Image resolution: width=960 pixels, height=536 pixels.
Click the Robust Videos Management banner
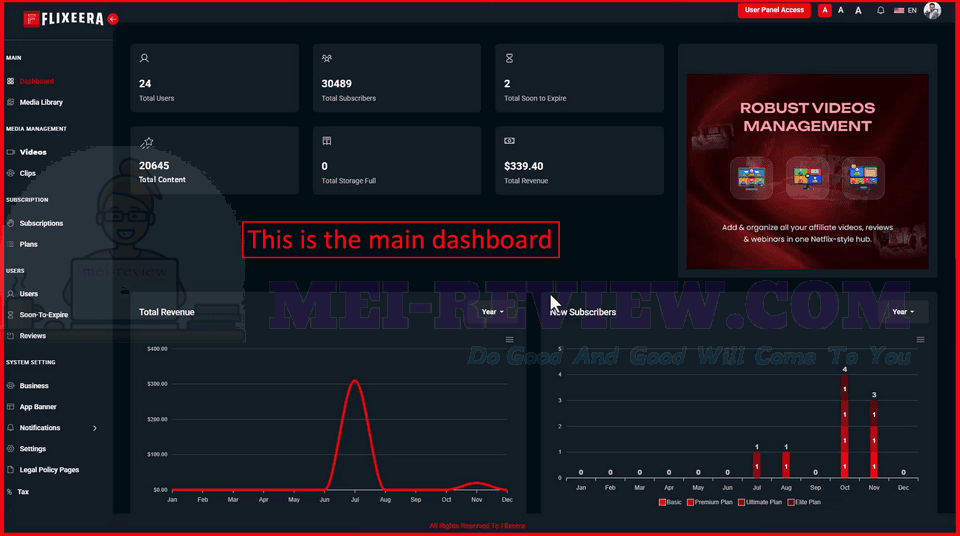(807, 172)
